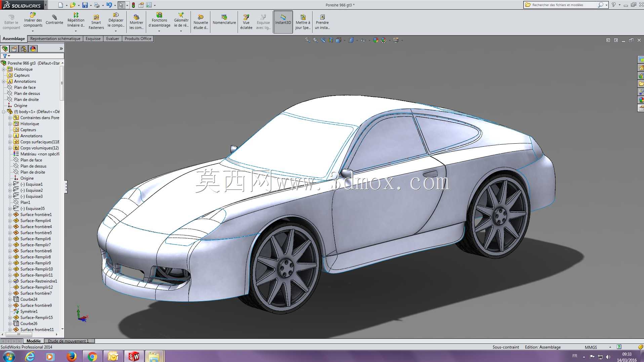Open Chrome from the Windows taskbar

(92, 356)
